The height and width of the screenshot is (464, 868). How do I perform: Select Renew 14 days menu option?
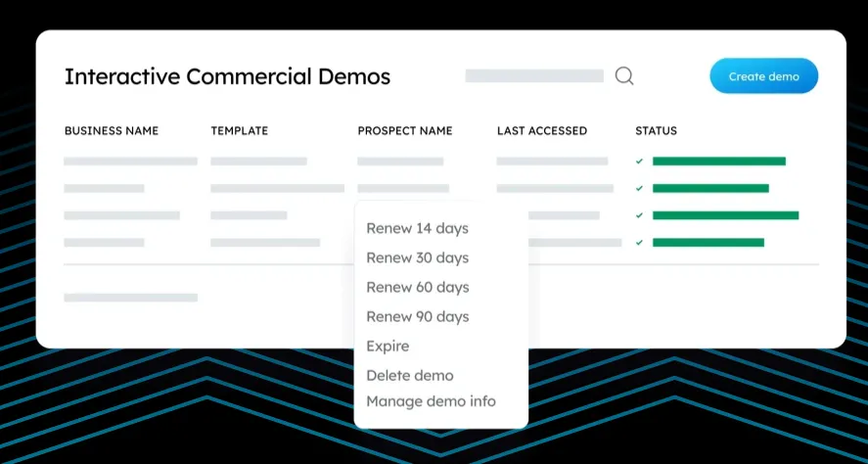[418, 228]
